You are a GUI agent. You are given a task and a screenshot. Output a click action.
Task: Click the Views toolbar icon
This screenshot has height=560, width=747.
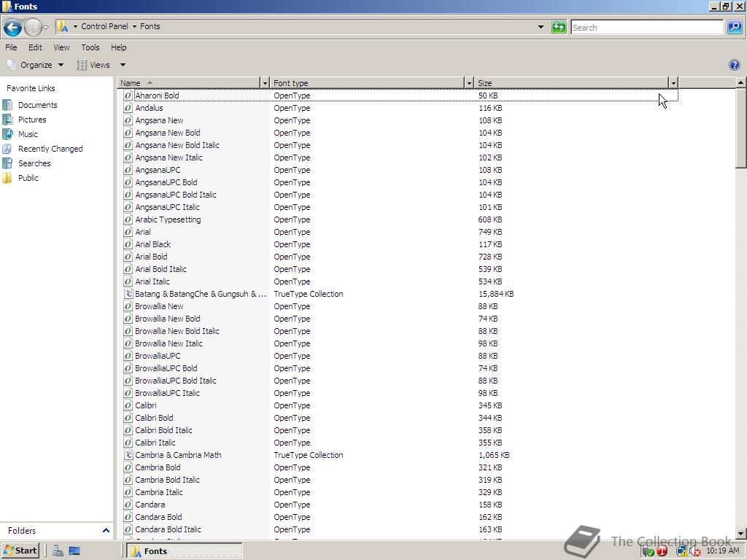point(82,65)
